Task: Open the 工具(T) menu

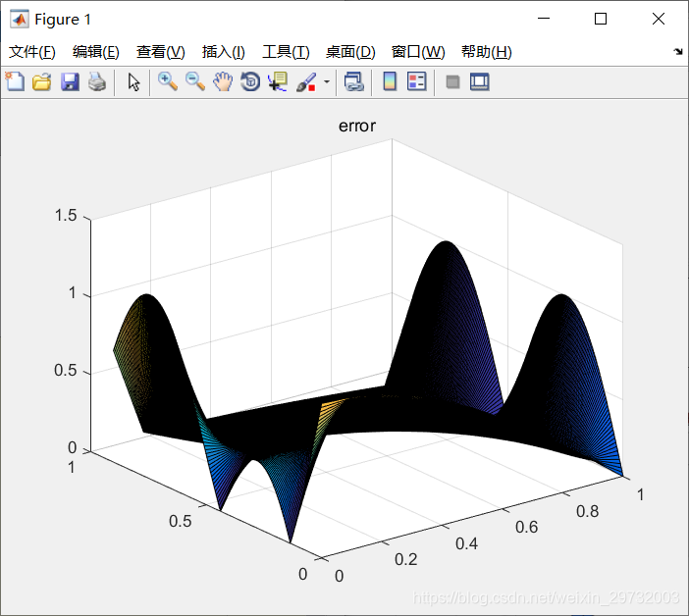Action: click(x=286, y=52)
